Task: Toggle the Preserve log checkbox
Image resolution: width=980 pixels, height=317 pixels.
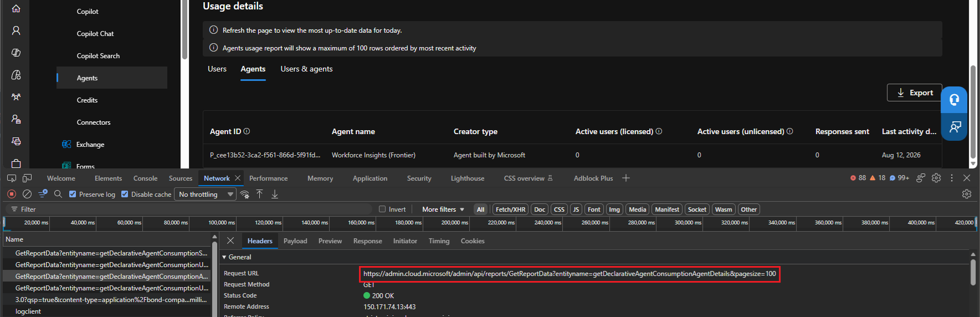Action: 73,194
